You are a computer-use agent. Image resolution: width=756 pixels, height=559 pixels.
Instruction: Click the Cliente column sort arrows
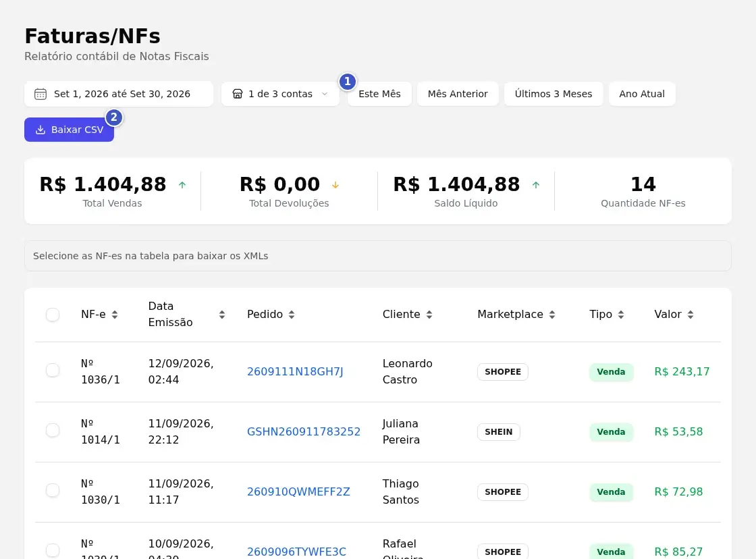429,315
